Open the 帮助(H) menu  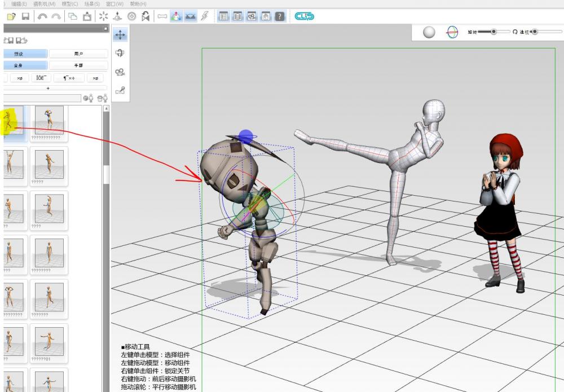(x=138, y=4)
